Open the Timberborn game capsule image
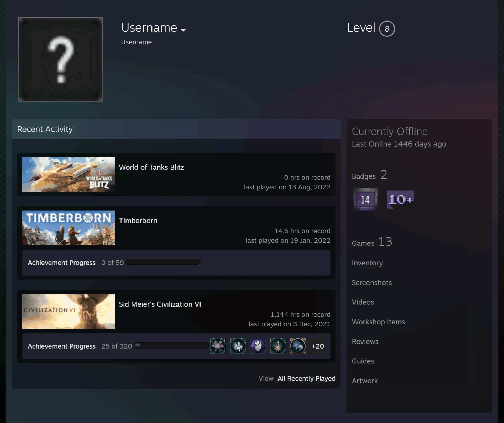Image resolution: width=504 pixels, height=423 pixels. pos(69,228)
